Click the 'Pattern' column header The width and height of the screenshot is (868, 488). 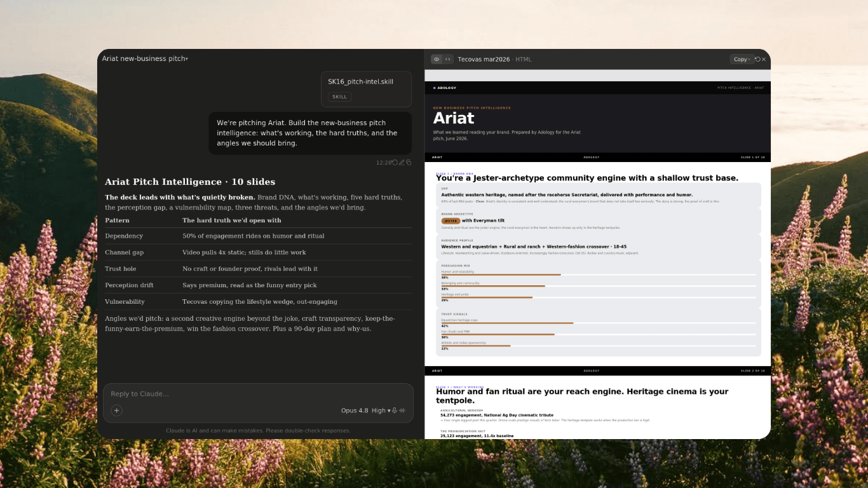click(x=117, y=220)
